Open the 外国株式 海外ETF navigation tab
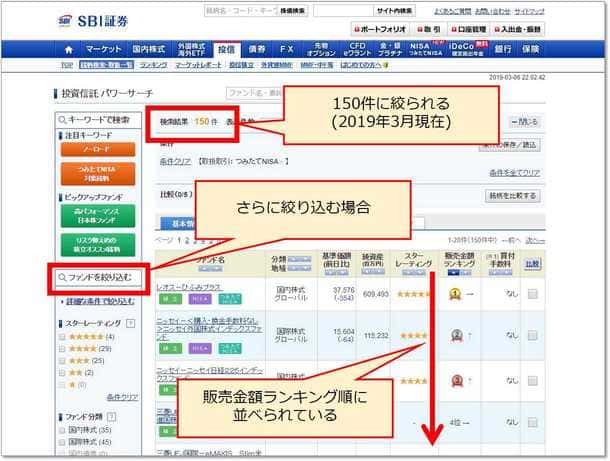The width and height of the screenshot is (610, 461). 191,49
